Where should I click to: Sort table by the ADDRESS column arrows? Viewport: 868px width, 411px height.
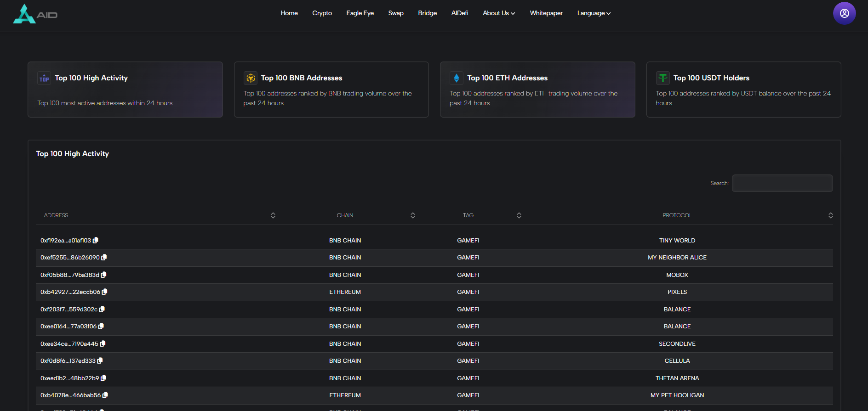pos(273,215)
